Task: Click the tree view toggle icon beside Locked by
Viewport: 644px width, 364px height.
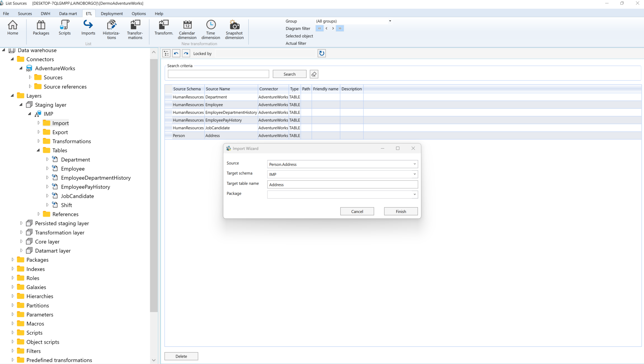Action: pyautogui.click(x=166, y=53)
